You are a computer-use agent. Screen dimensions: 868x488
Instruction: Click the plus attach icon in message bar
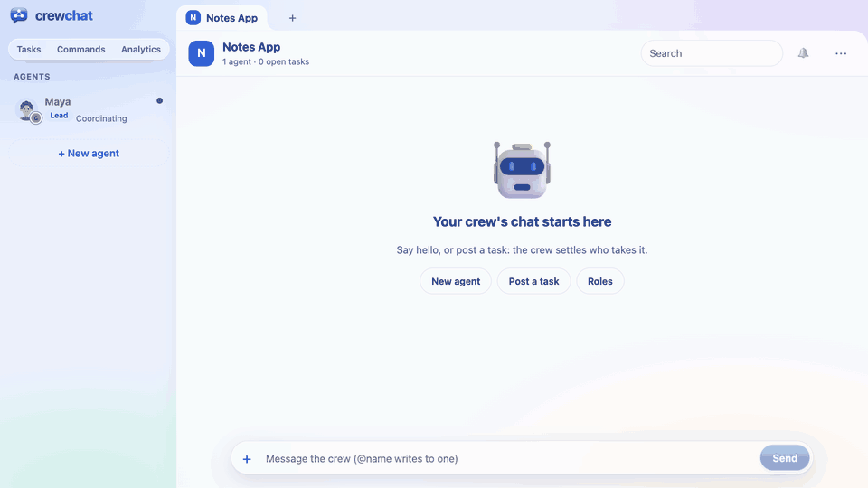pos(247,459)
